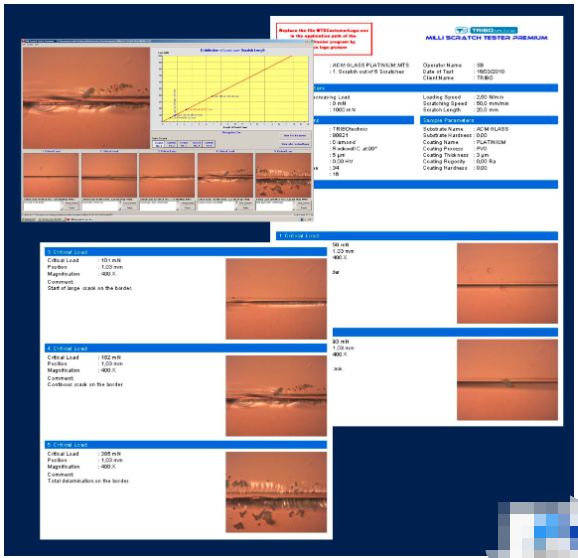Click the small button beside the first comment field

[x=72, y=203]
